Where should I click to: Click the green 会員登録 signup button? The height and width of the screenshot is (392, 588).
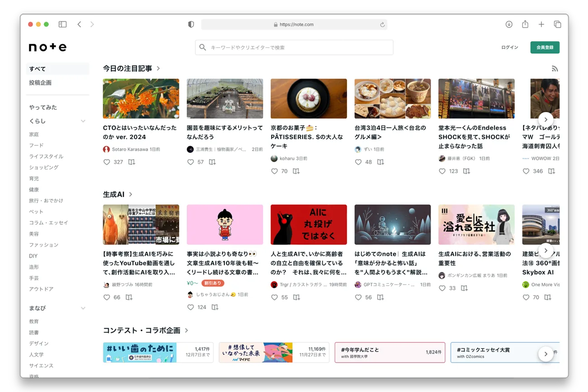point(545,47)
